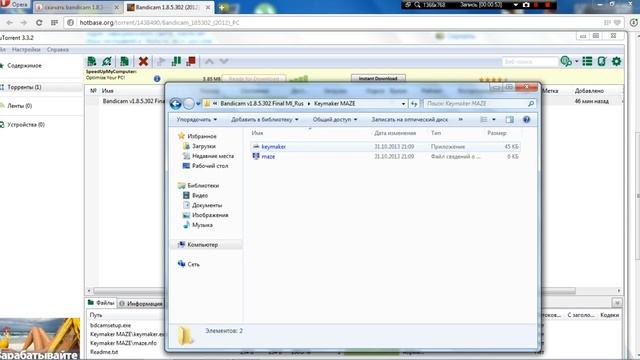
Task: Click the red Bandicam stop recording icon
Action: point(548,4)
